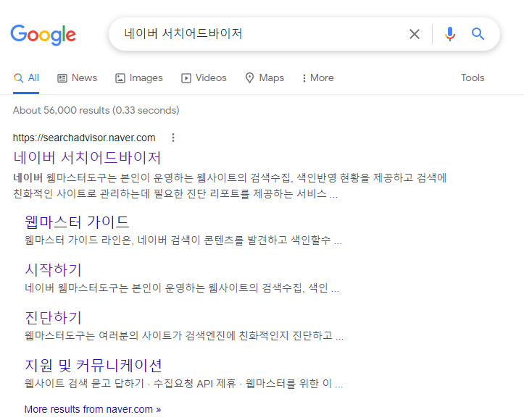Open the Tools options
Screen dimensions: 524x420
coord(473,77)
